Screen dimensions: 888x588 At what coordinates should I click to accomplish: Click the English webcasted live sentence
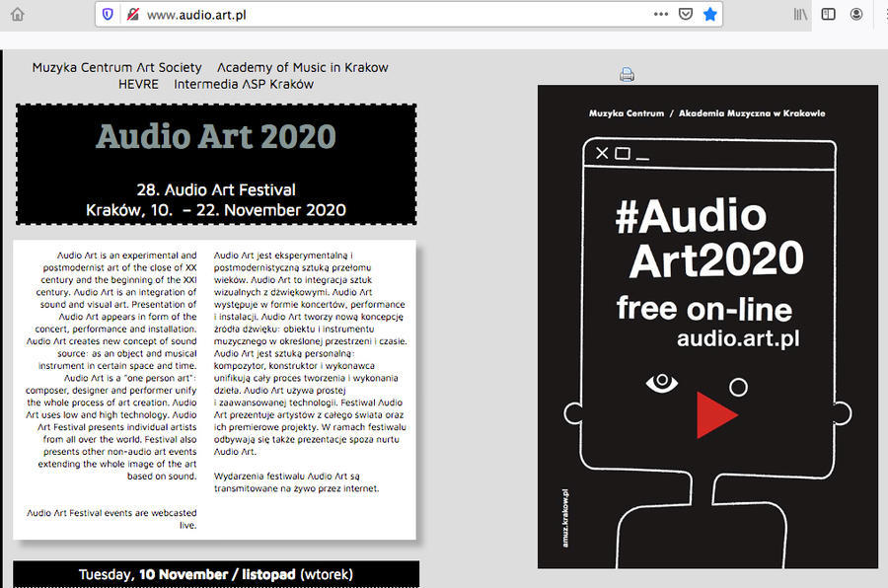click(111, 519)
